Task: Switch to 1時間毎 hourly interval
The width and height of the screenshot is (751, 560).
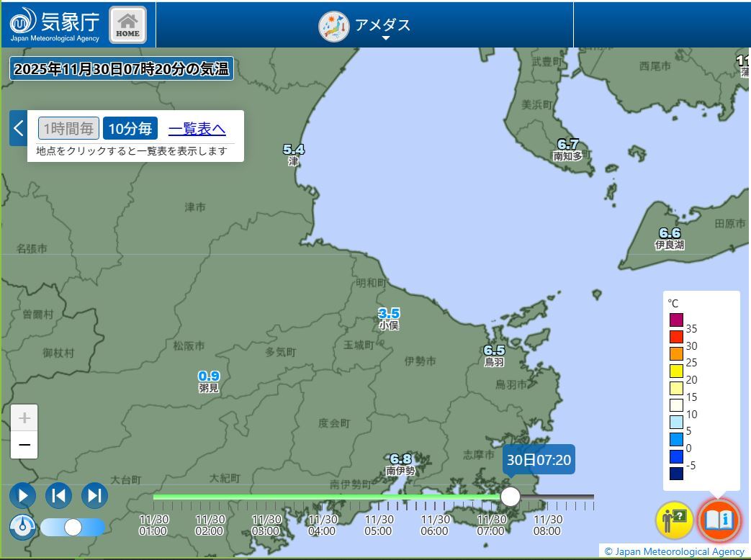Action: tap(68, 129)
